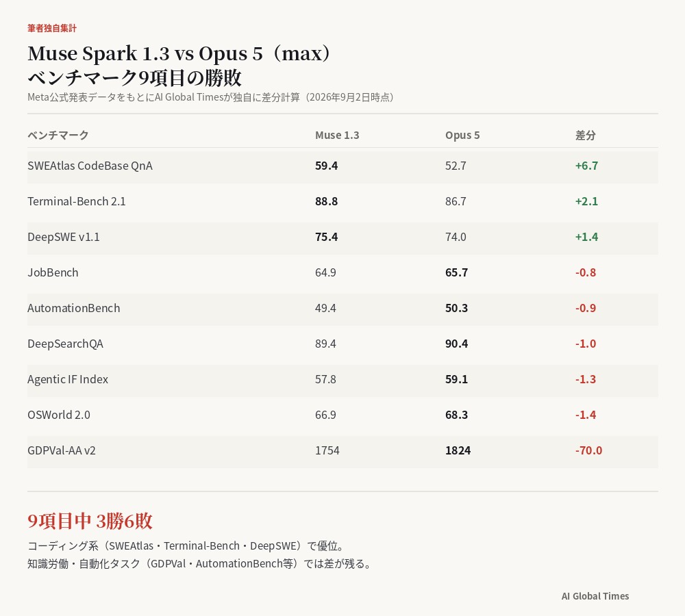Click the 68.3 Opus score cell
The height and width of the screenshot is (616, 685).
click(456, 415)
